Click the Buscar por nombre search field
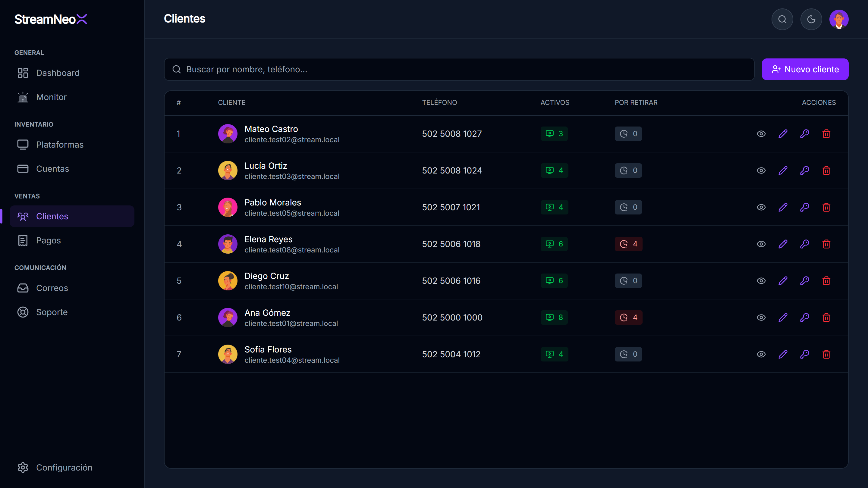This screenshot has height=488, width=868. coord(459,69)
